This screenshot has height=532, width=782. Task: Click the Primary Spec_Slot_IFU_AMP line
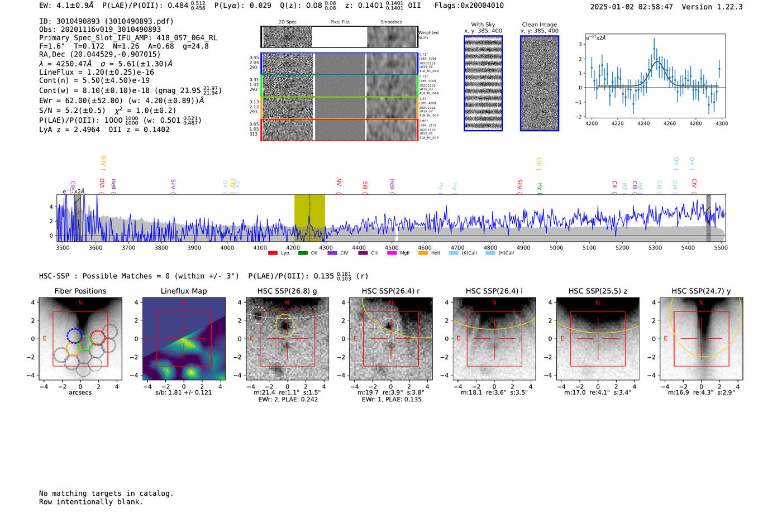coord(128,37)
